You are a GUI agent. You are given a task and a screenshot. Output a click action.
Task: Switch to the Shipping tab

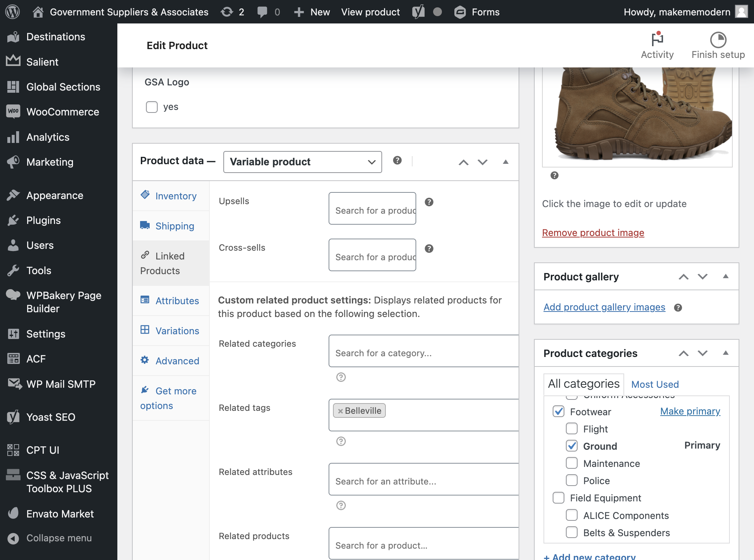coord(171,226)
